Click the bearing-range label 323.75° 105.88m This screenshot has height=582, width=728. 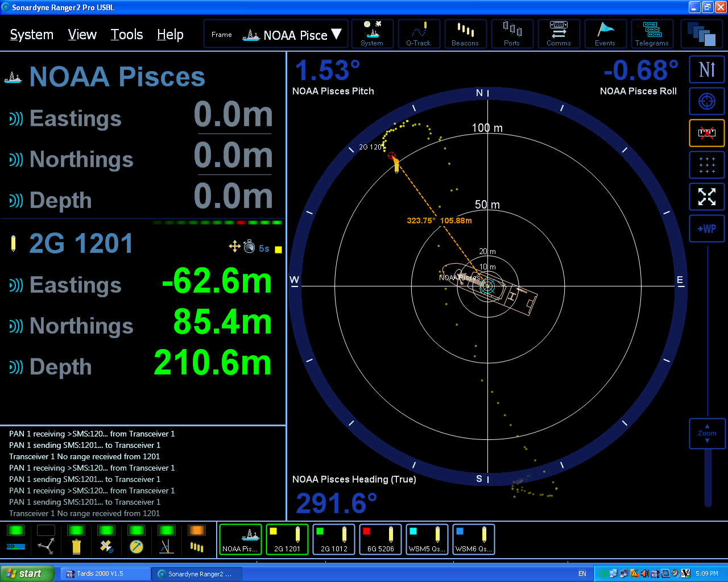click(439, 221)
